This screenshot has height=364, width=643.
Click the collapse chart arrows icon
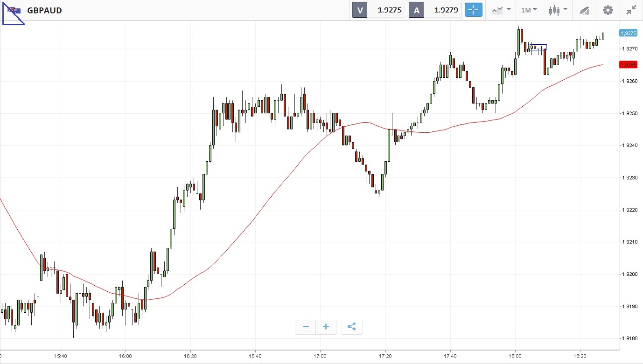tap(631, 10)
